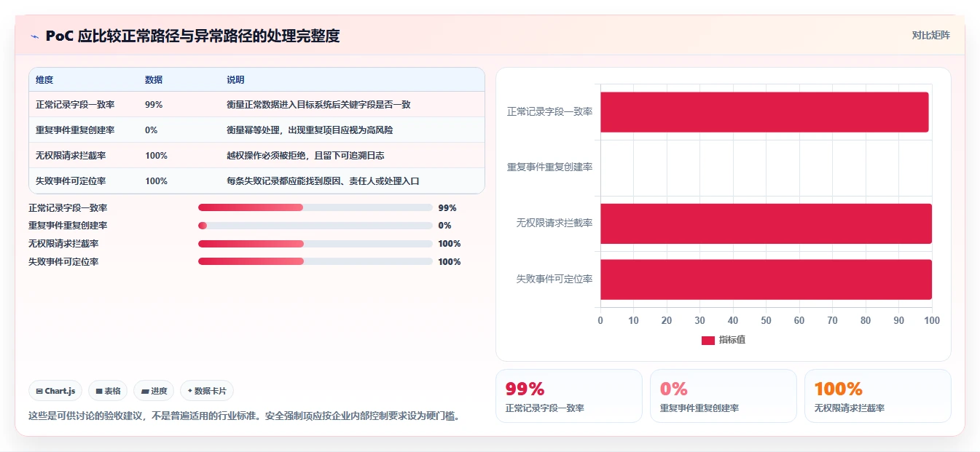
Task: Click the 失败事件可定位率 progress bar
Action: pyautogui.click(x=315, y=262)
